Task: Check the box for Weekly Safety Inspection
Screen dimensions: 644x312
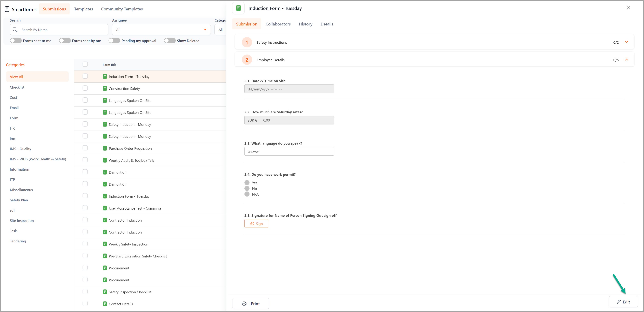Action: pyautogui.click(x=85, y=243)
